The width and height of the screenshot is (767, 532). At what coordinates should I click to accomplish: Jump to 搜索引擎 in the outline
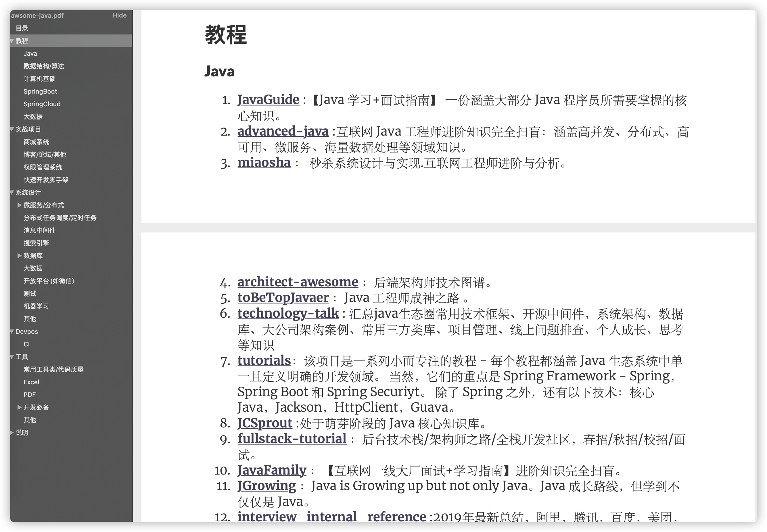coord(36,243)
